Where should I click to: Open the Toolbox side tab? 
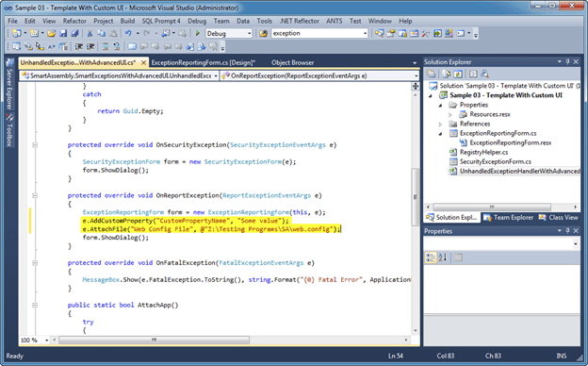9,130
